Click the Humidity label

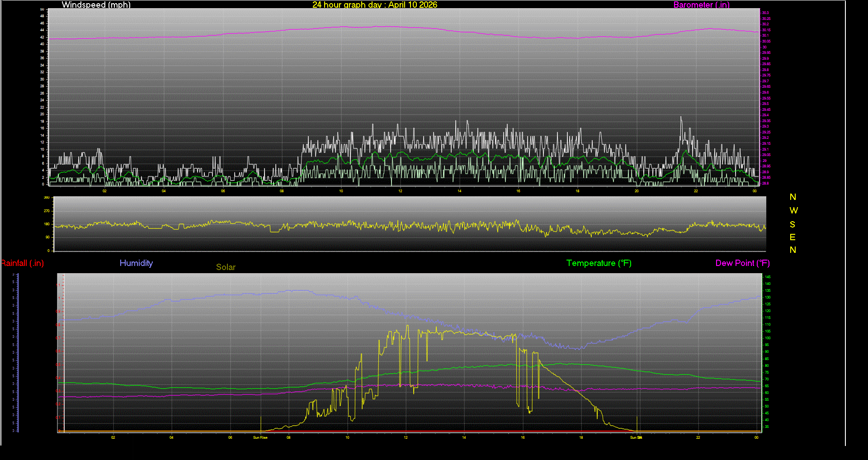136,263
